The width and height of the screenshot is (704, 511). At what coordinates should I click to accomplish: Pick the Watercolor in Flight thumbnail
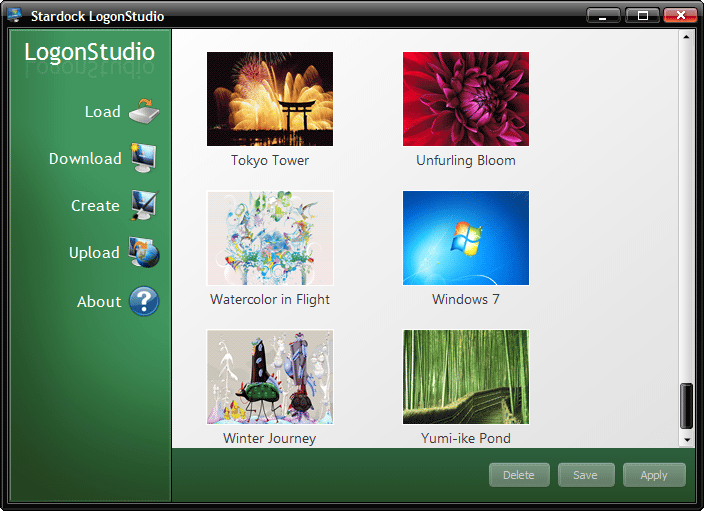point(270,238)
